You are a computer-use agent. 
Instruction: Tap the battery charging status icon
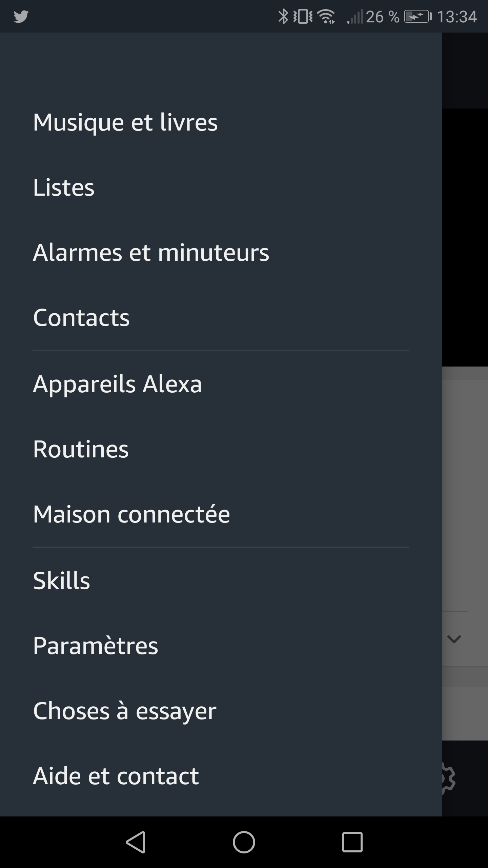point(418,17)
